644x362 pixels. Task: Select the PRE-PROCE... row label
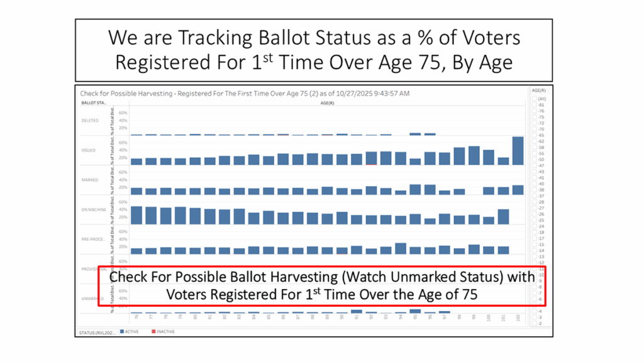pyautogui.click(x=92, y=239)
